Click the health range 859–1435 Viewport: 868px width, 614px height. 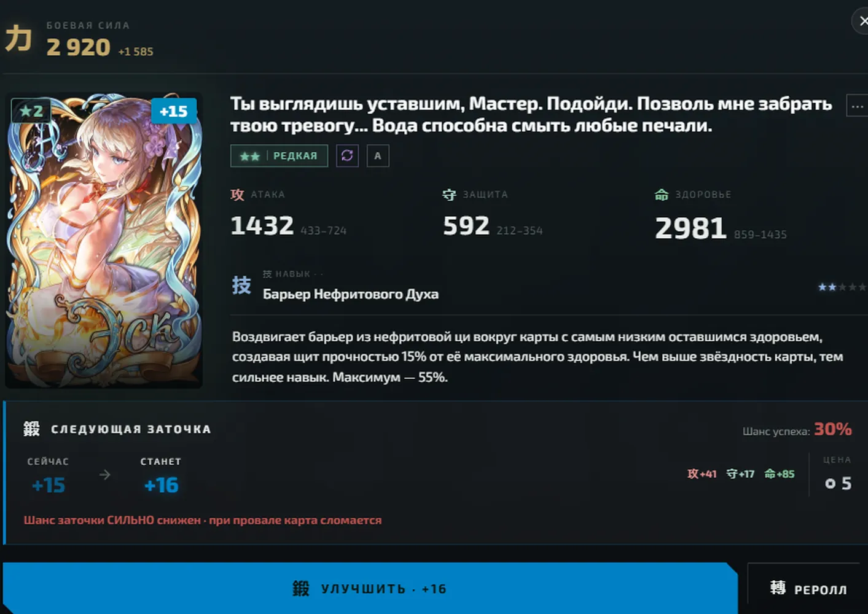[x=760, y=235]
